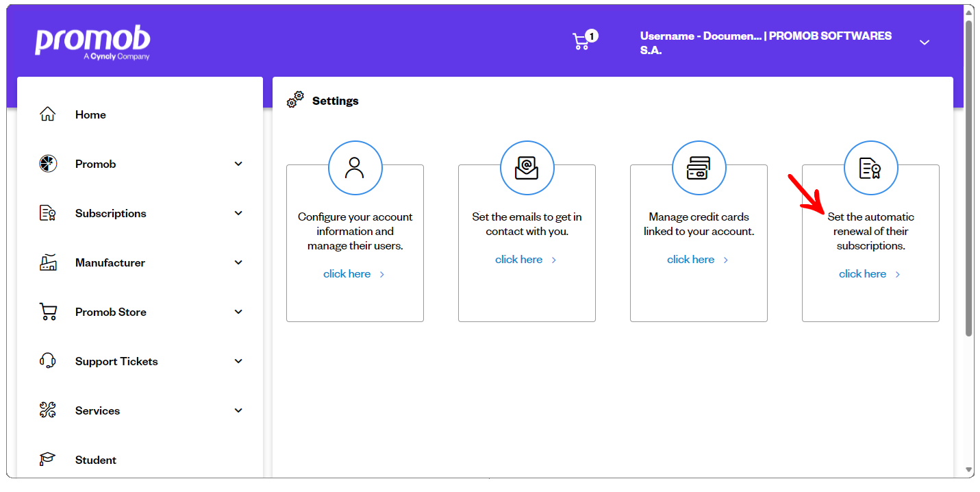This screenshot has width=980, height=492.
Task: Open the shopping cart icon
Action: (581, 42)
